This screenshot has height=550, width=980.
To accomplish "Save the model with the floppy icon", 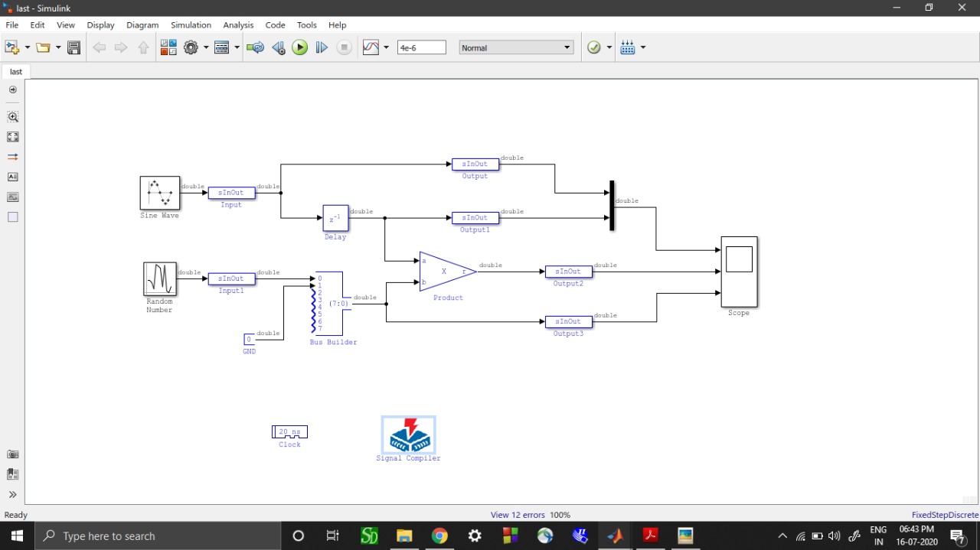I will click(73, 47).
